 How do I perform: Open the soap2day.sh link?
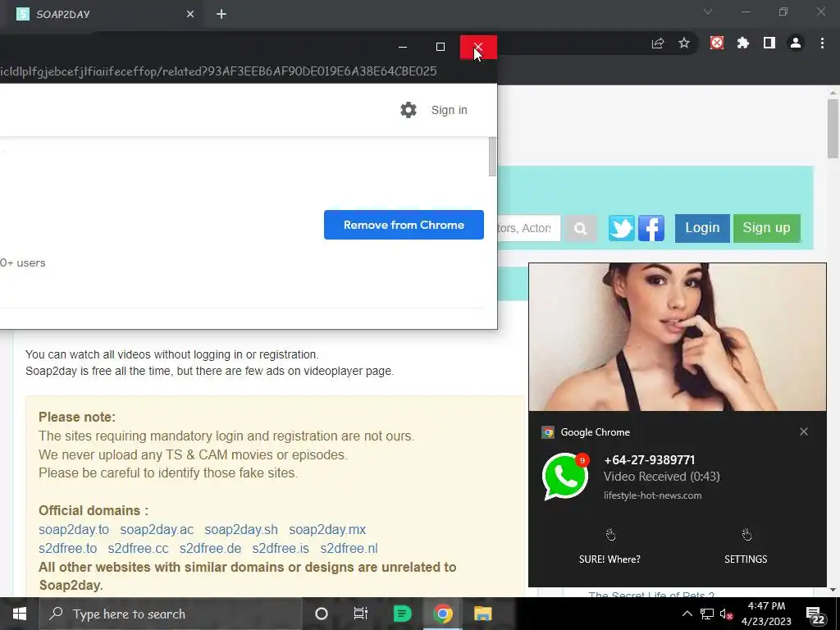pos(241,529)
